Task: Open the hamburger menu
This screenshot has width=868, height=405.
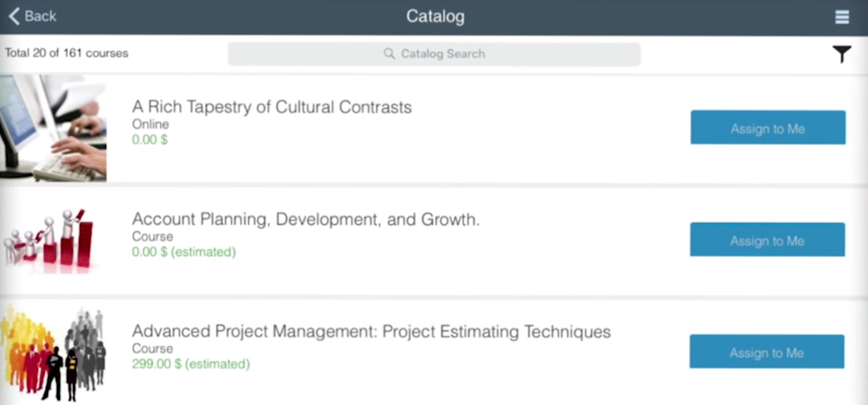Action: [x=842, y=17]
